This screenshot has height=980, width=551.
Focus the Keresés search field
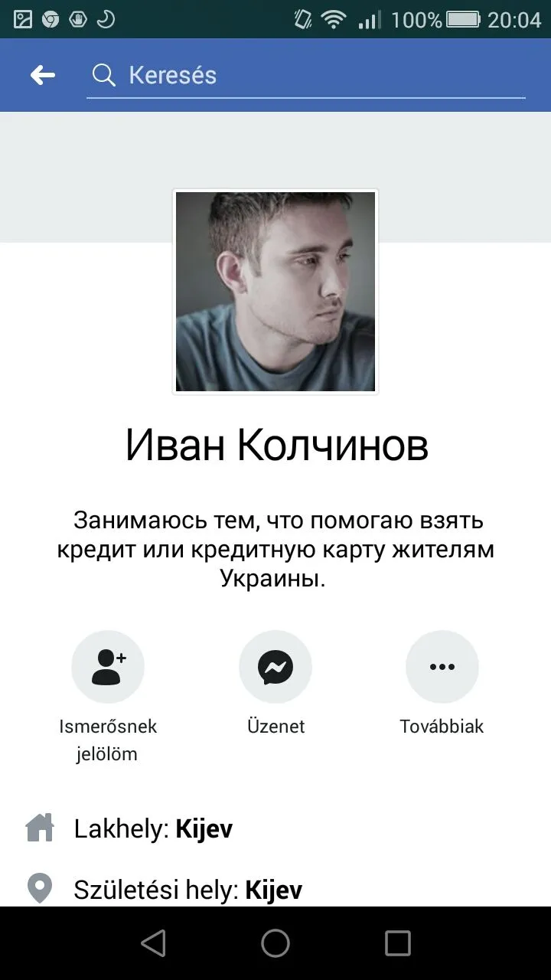click(x=306, y=75)
